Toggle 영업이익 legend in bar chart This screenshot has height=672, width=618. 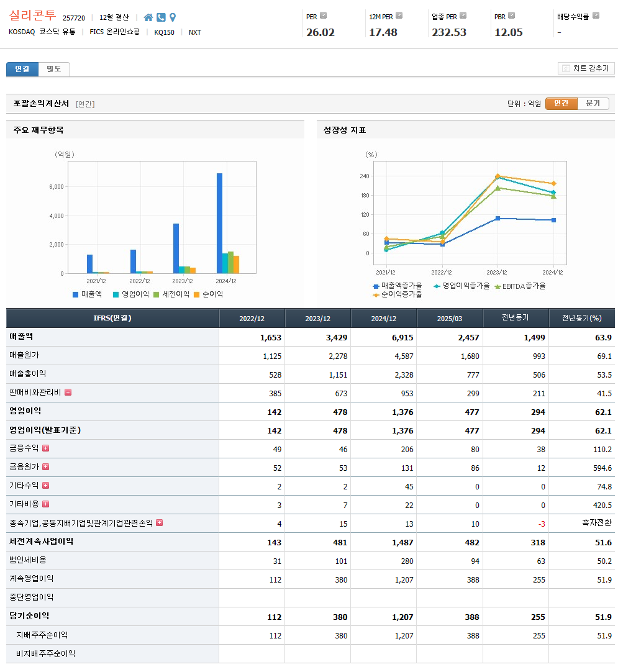tap(130, 294)
